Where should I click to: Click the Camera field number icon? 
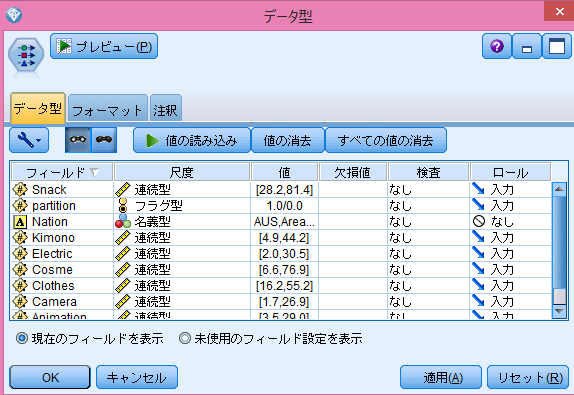pyautogui.click(x=20, y=302)
